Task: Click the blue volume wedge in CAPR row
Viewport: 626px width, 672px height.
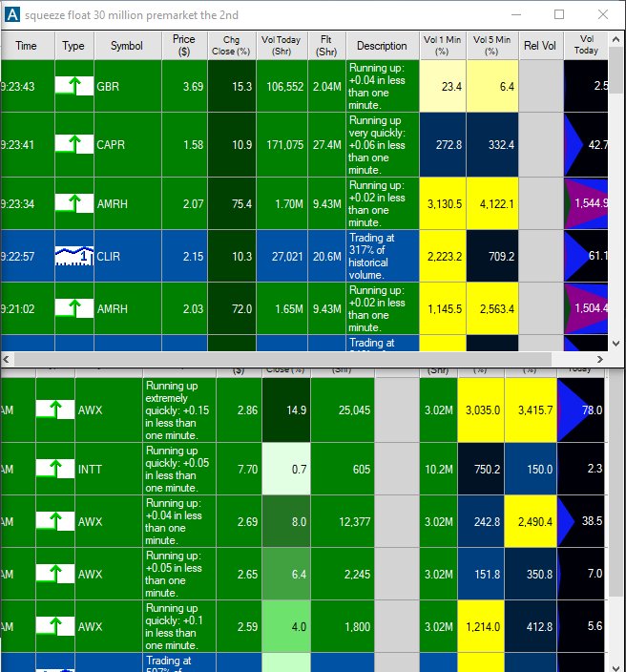Action: pos(574,144)
